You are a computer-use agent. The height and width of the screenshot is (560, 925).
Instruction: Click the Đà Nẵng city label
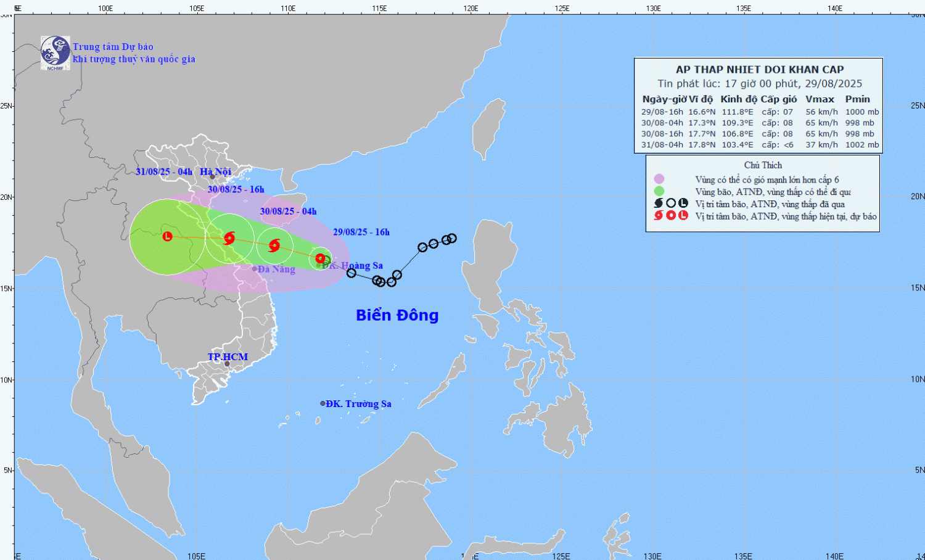276,270
